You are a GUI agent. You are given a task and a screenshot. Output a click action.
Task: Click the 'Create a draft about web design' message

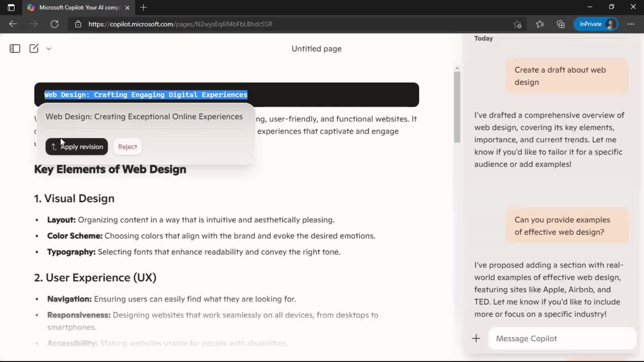pyautogui.click(x=567, y=76)
